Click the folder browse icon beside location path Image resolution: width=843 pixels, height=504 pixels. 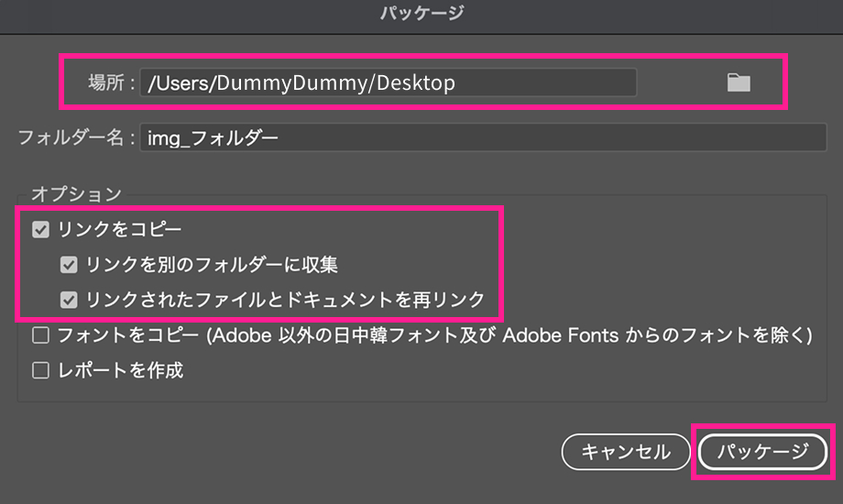[739, 83]
